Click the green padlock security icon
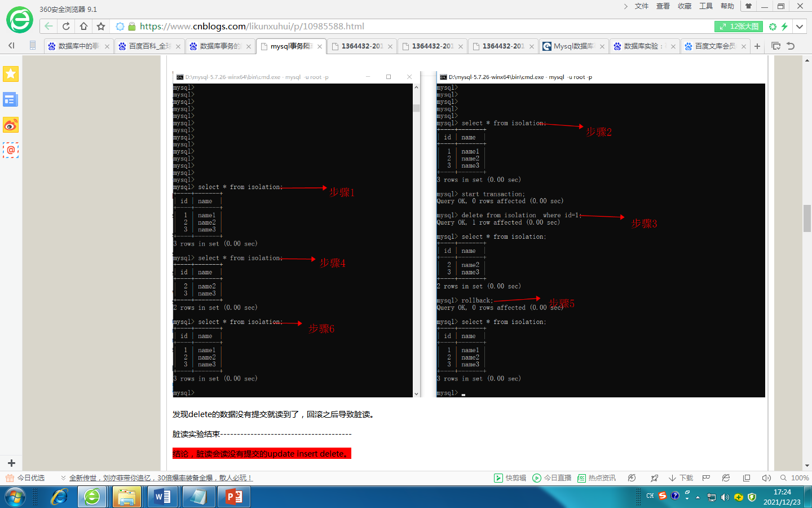812x508 pixels. point(132,27)
